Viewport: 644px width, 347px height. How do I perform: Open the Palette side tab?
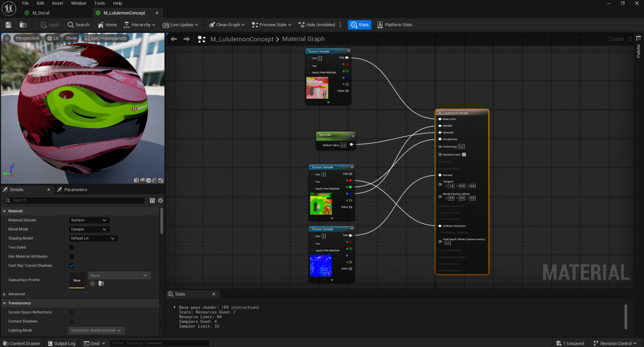(x=638, y=47)
